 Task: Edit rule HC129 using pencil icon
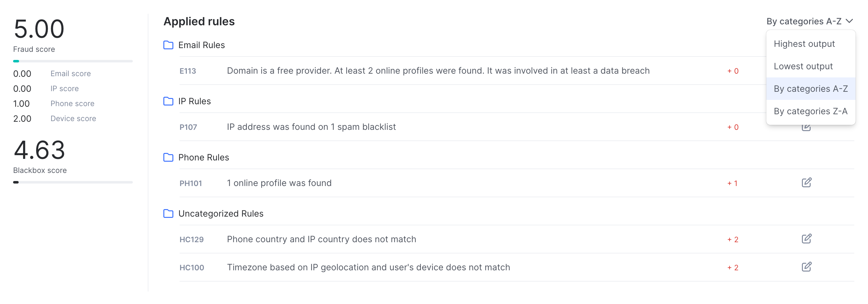[806, 239]
